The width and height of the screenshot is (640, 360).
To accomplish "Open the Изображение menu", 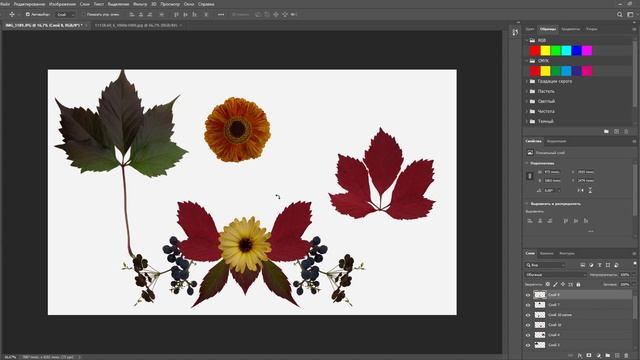I will [x=62, y=4].
